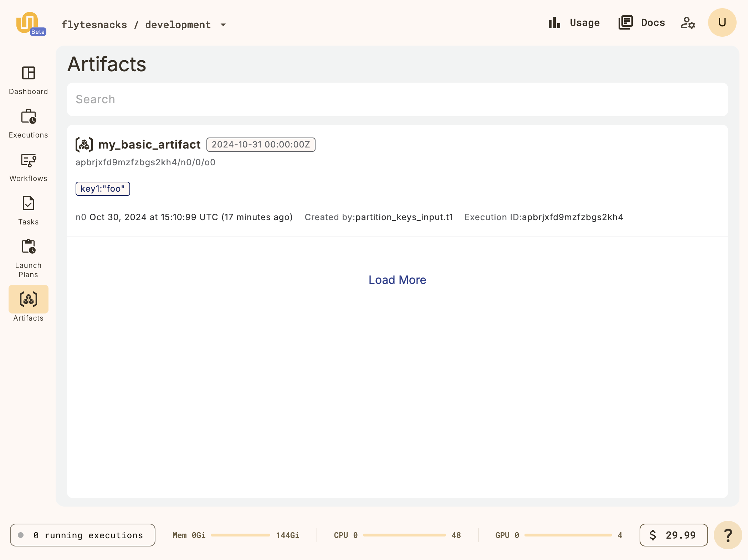The width and height of the screenshot is (748, 560).
Task: Click the artifact robot icon
Action: 84,144
